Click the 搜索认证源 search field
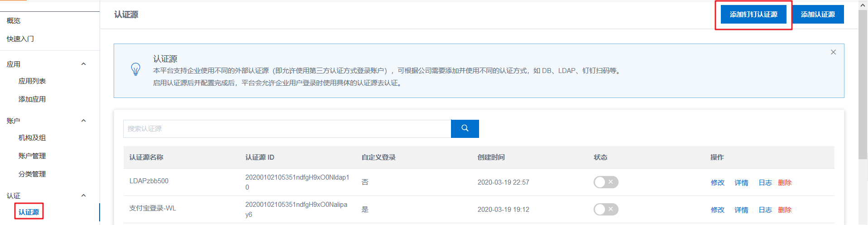 (x=287, y=129)
